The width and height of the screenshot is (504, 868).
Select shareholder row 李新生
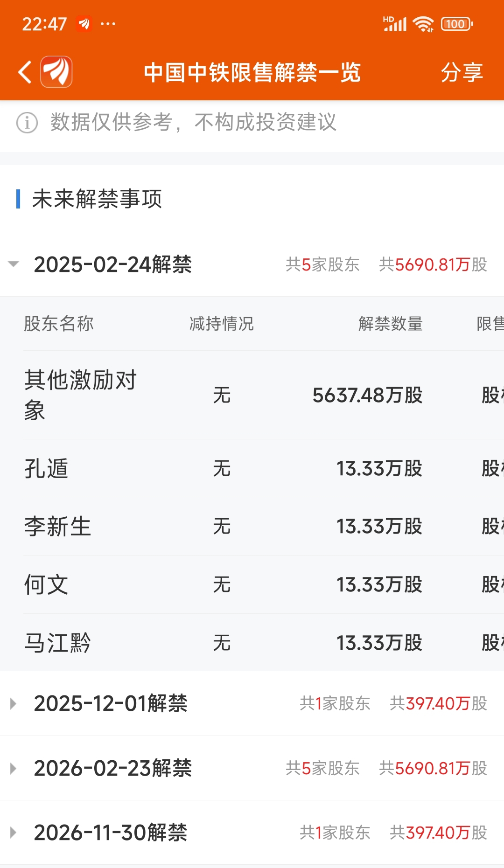(x=252, y=526)
